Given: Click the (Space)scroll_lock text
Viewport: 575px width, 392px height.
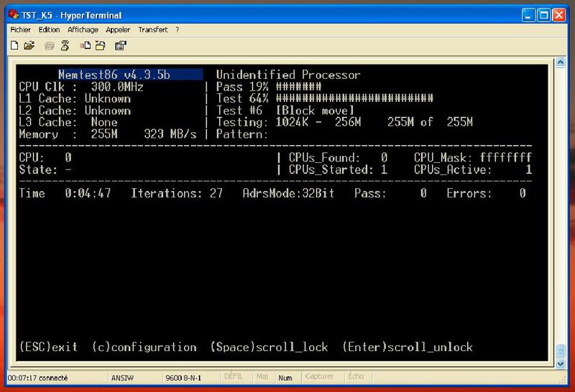Looking at the screenshot, I should click(269, 347).
